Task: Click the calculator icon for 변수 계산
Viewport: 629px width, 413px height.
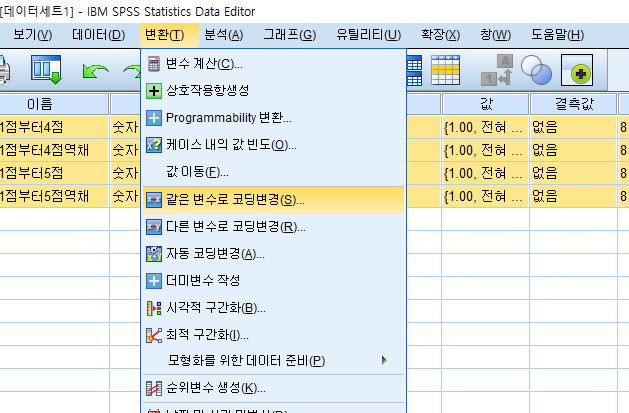Action: (x=154, y=64)
